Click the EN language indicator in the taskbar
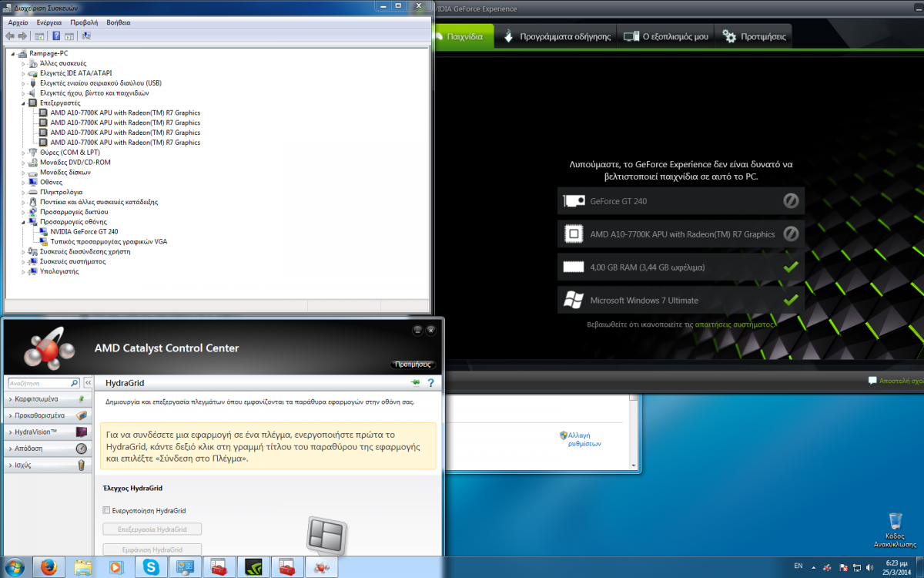The height and width of the screenshot is (578, 924). 798,566
